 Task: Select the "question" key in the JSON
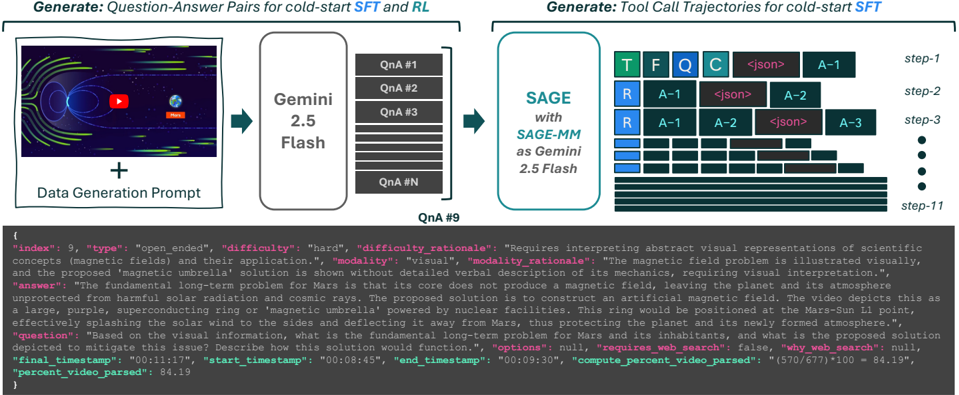(x=39, y=336)
